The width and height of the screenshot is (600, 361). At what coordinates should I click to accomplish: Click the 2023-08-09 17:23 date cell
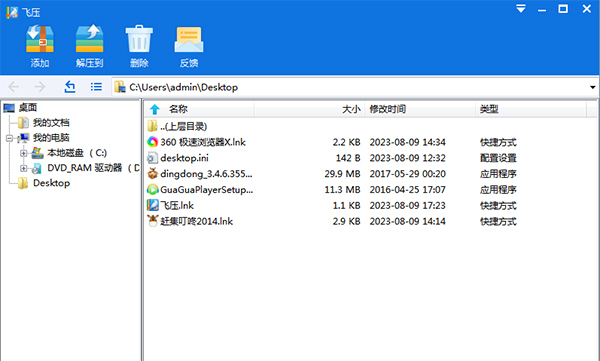[x=408, y=205]
